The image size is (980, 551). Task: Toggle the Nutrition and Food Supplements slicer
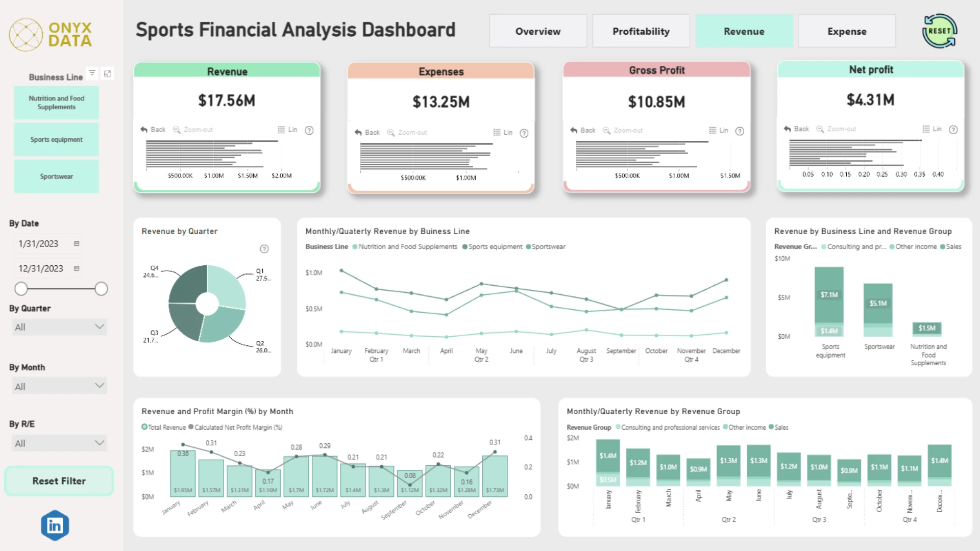click(x=56, y=103)
